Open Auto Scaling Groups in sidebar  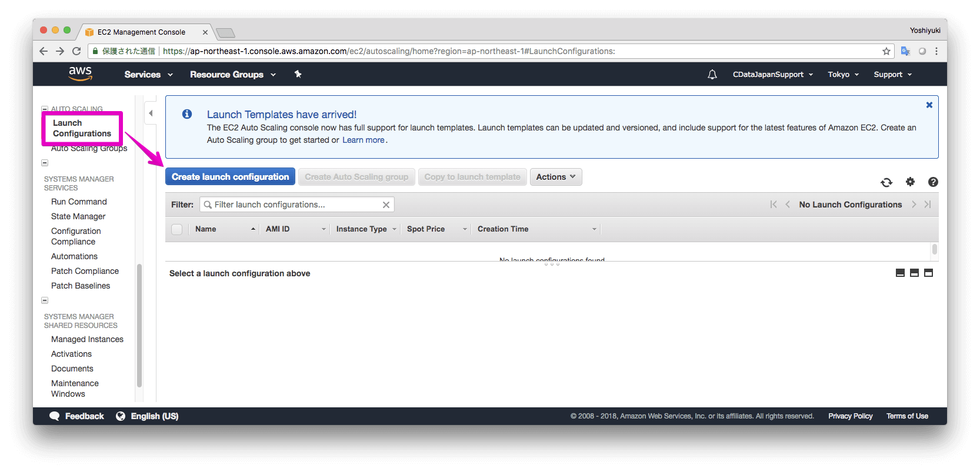(x=89, y=148)
